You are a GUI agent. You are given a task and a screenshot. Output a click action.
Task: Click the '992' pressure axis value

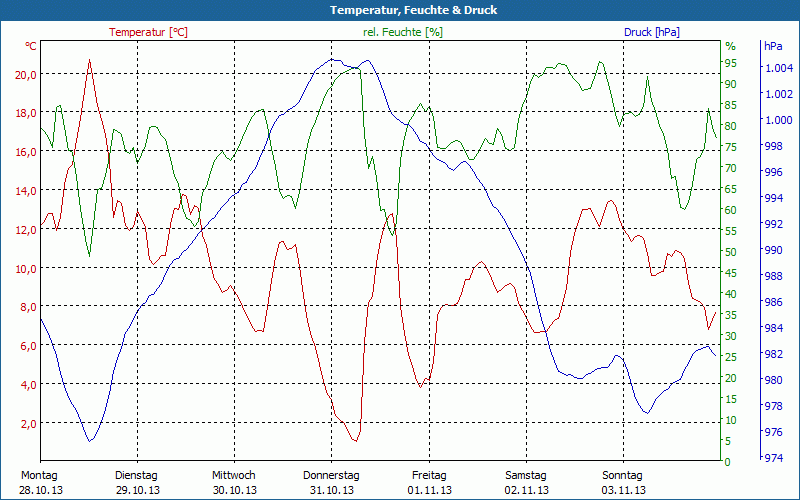pyautogui.click(x=773, y=224)
